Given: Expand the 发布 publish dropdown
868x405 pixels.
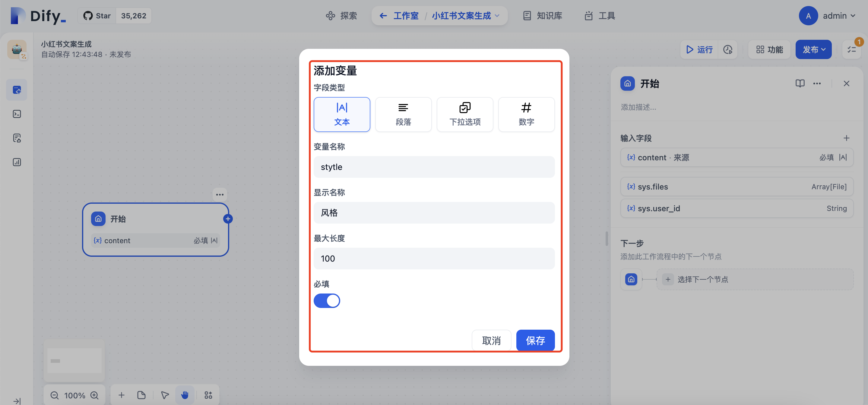Looking at the screenshot, I should pyautogui.click(x=813, y=49).
